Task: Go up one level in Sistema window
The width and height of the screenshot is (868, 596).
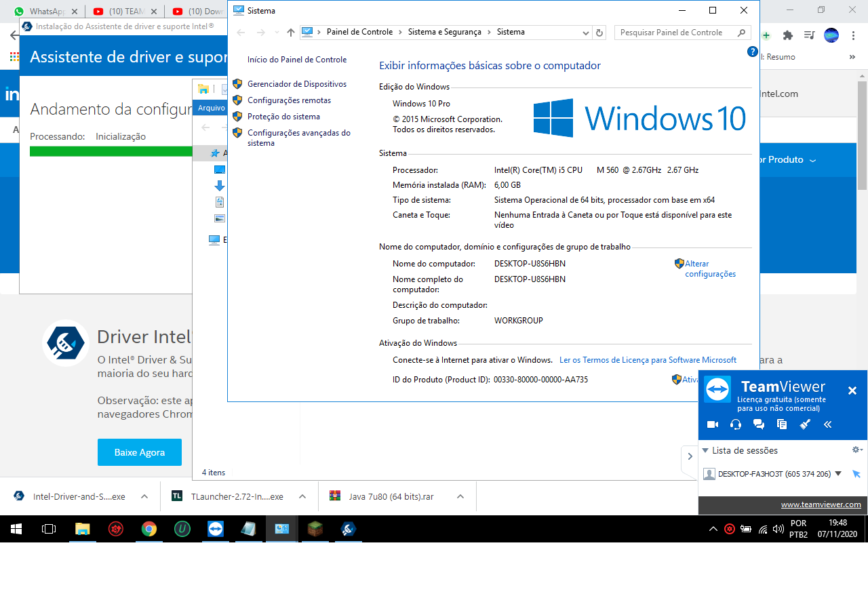Action: click(x=291, y=33)
